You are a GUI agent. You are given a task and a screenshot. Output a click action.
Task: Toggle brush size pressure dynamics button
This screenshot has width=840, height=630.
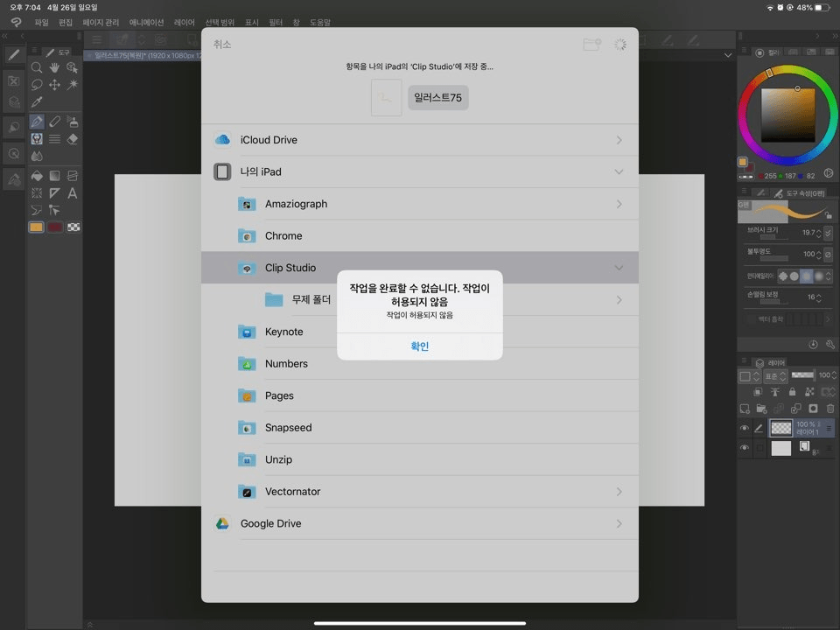[829, 233]
